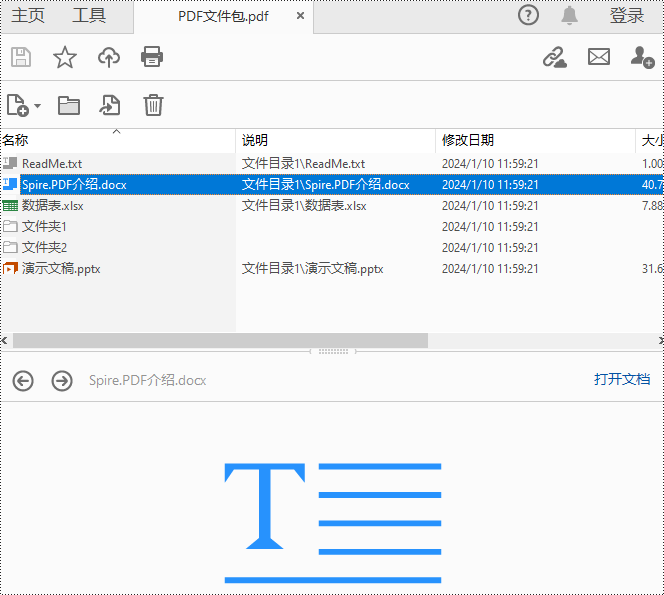Viewport: 664px width, 595px height.
Task: Click the horizontal scrollbar thumb
Action: 220,340
